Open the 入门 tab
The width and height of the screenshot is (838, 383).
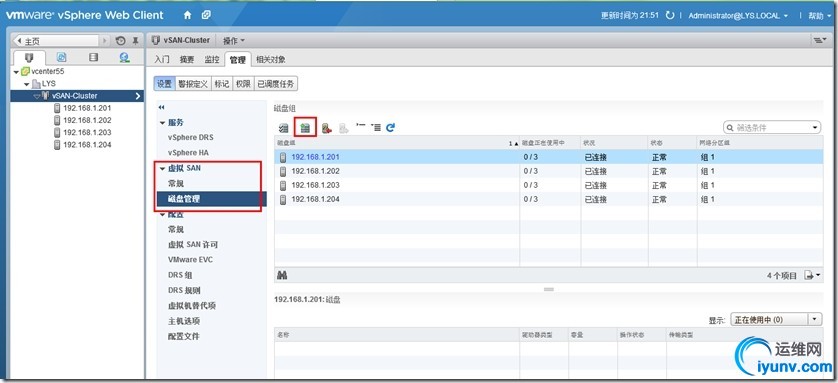coord(162,59)
